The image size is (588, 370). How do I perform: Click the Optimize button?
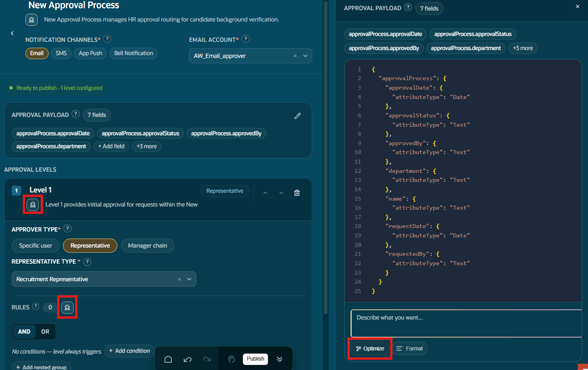point(370,348)
